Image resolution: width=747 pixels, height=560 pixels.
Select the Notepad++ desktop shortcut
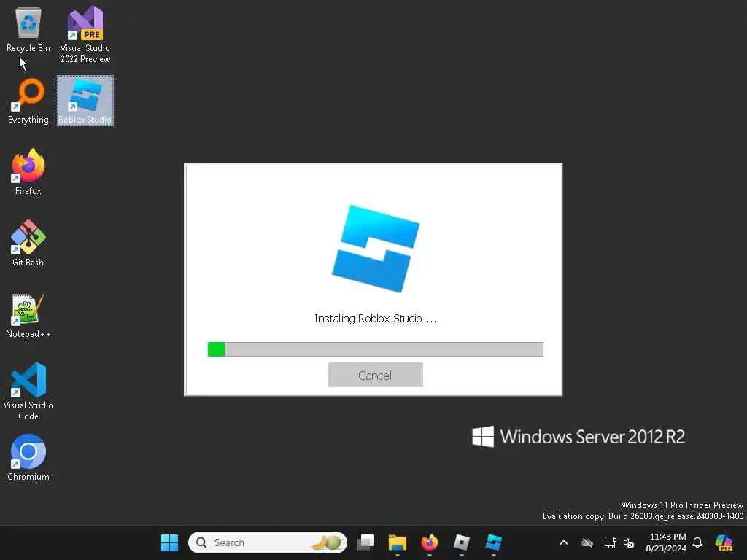click(x=28, y=315)
